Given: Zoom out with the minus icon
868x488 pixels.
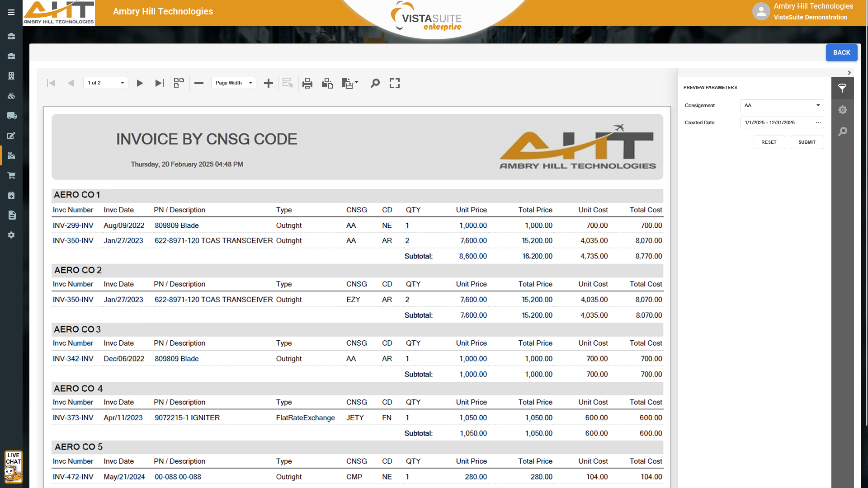Looking at the screenshot, I should 199,83.
